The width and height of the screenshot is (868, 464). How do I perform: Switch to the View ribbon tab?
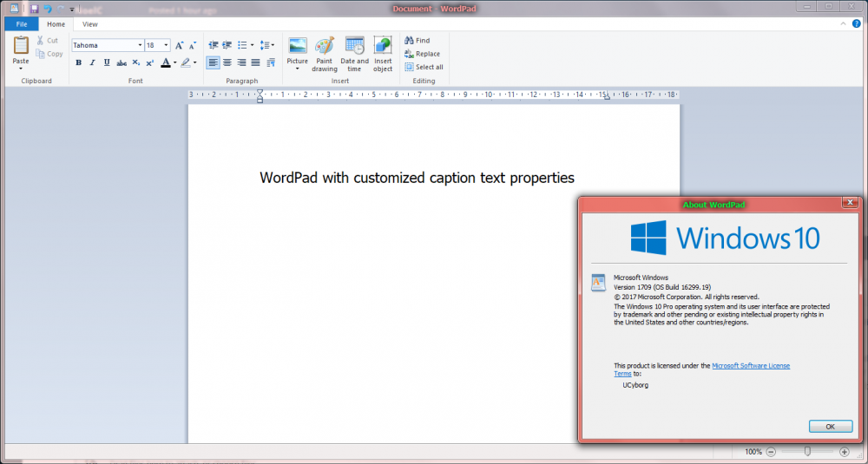pyautogui.click(x=89, y=23)
